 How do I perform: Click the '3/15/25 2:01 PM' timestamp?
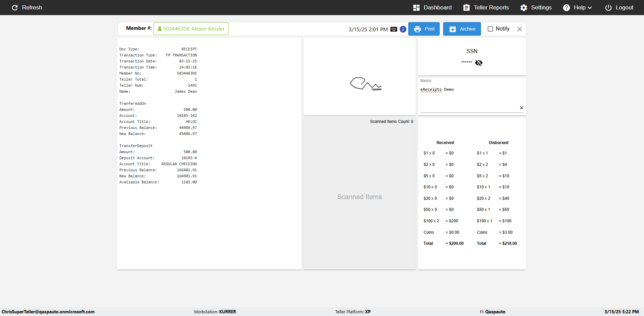tap(368, 29)
